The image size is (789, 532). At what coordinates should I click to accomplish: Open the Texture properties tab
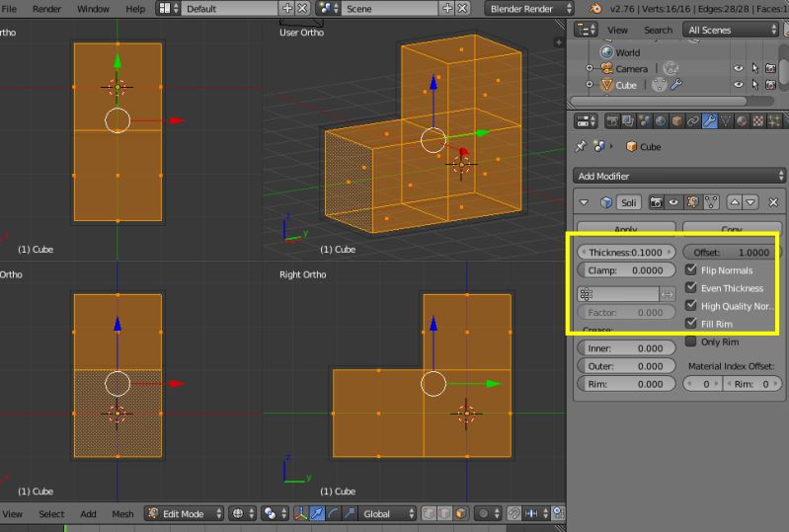coord(757,120)
